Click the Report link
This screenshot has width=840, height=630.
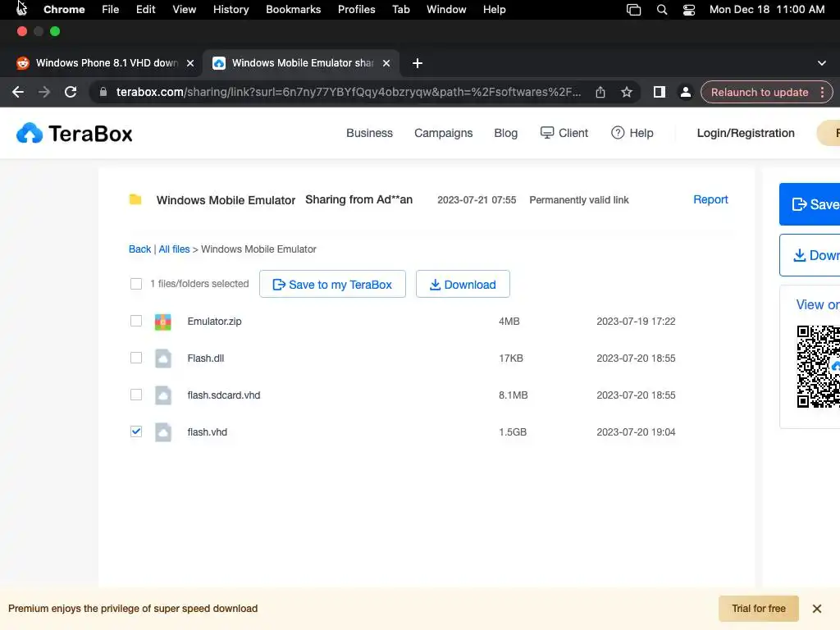[x=710, y=199]
